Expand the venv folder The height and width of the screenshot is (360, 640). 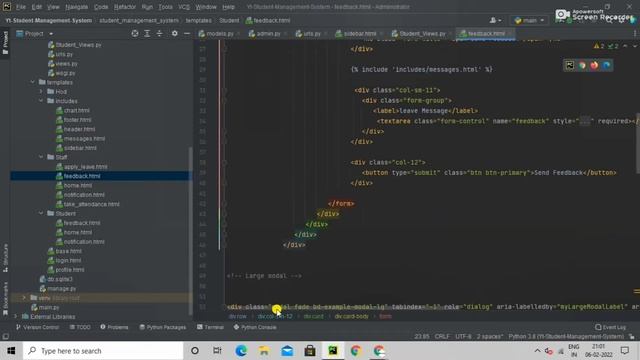pos(24,298)
